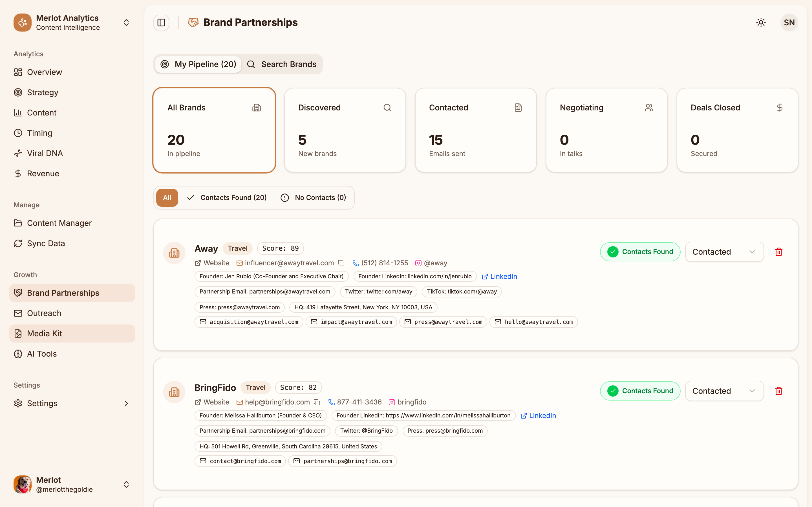Expand the Merlot Analytics workspace switcher

[x=126, y=22]
